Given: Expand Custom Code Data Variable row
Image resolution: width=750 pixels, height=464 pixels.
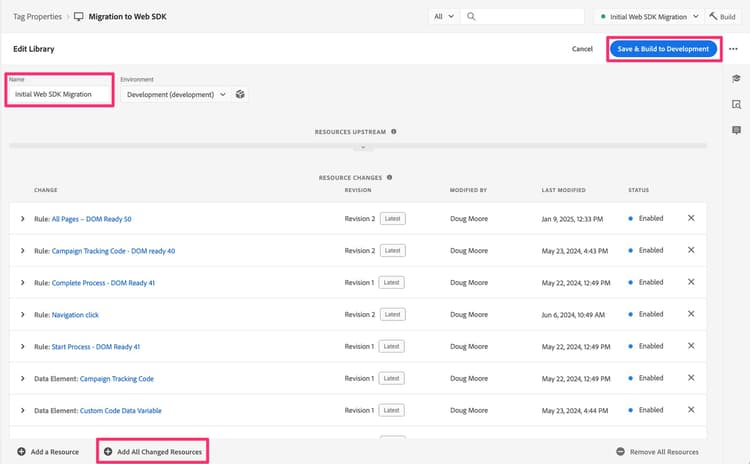Looking at the screenshot, I should [x=22, y=410].
